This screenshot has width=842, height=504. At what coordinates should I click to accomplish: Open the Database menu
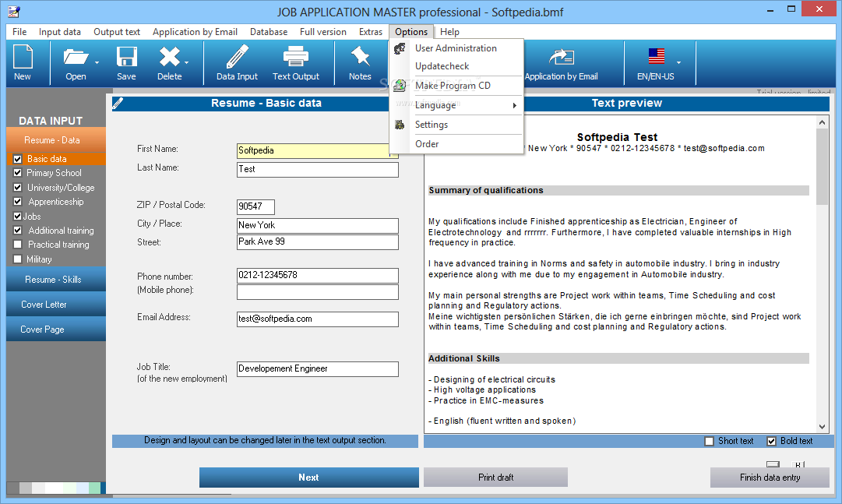(269, 32)
